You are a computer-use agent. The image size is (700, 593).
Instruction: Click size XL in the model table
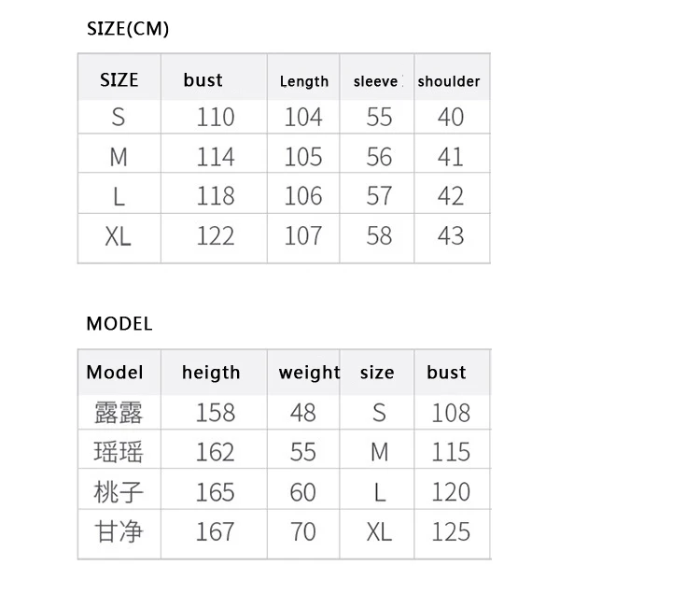pos(379,532)
